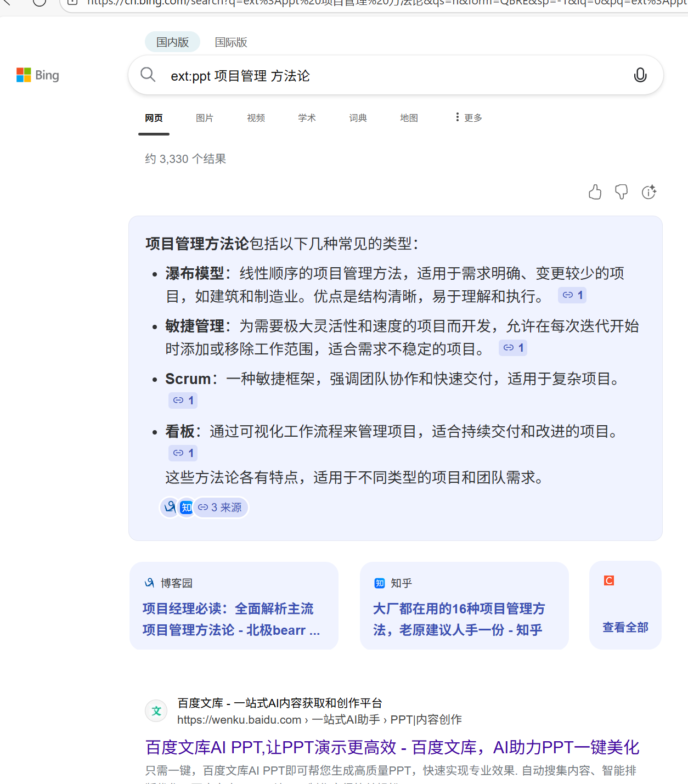Viewport: 688px width, 784px height.
Task: Open citation 1 for 看板 bullet
Action: tap(183, 453)
